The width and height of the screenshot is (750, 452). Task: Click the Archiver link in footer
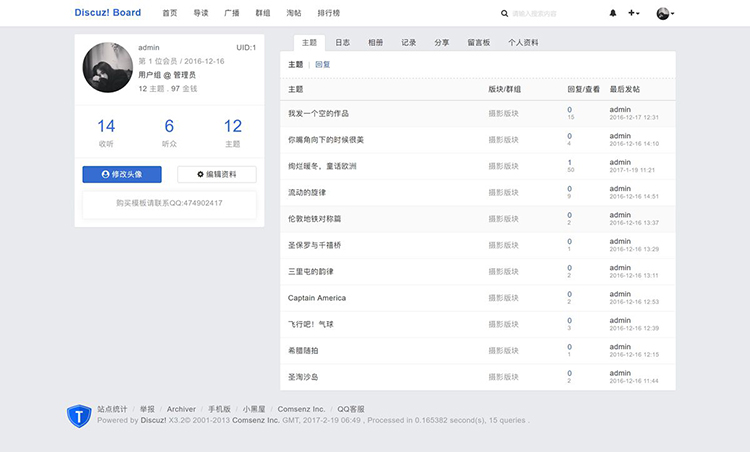tap(181, 409)
